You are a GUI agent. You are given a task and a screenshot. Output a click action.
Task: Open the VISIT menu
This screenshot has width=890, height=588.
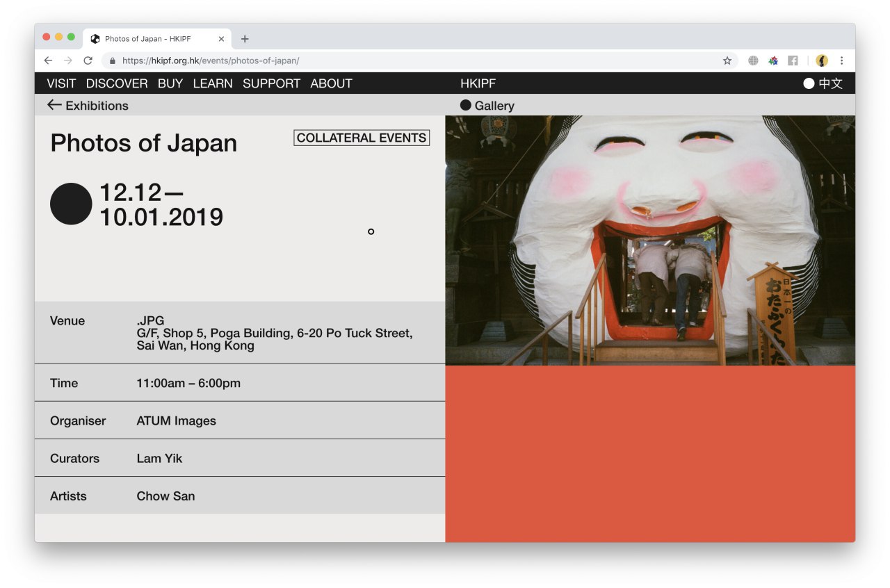point(61,83)
